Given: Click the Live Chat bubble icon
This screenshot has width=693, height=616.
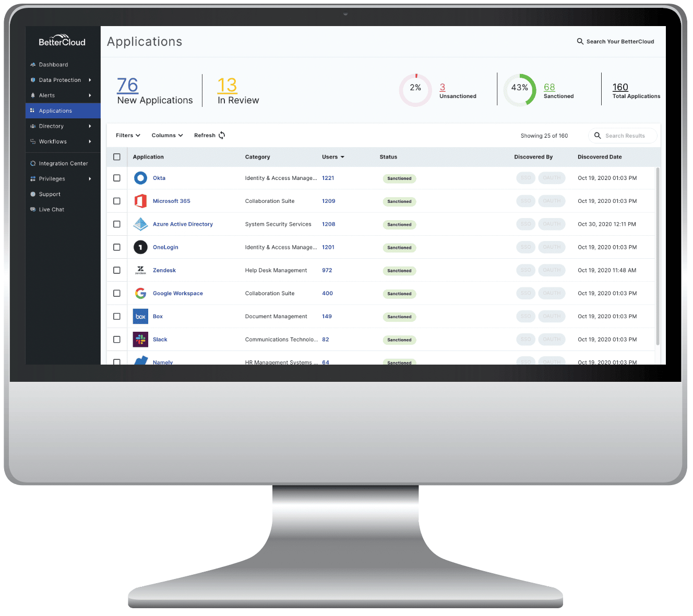Looking at the screenshot, I should coord(33,209).
